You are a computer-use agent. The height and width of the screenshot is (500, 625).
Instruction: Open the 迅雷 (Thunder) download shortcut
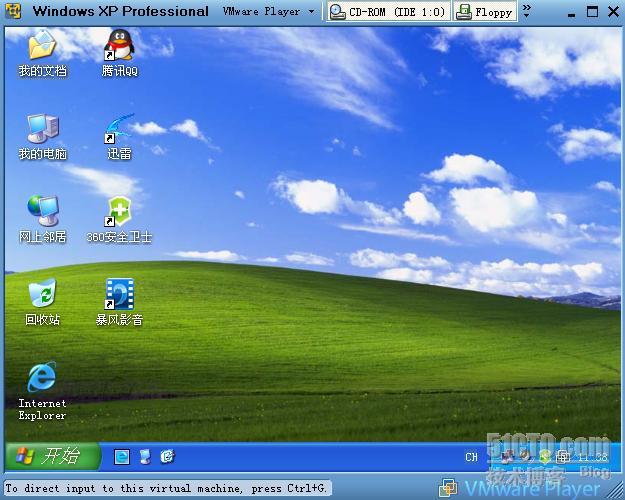coord(119,136)
